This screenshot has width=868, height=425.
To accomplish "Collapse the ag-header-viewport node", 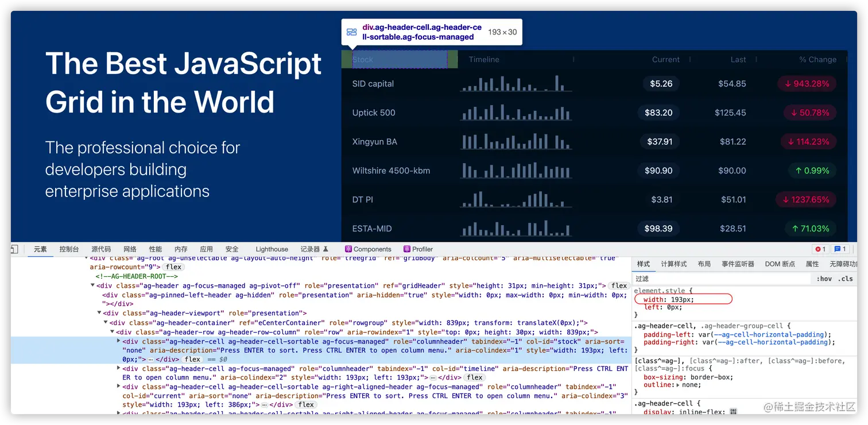I will tap(100, 313).
